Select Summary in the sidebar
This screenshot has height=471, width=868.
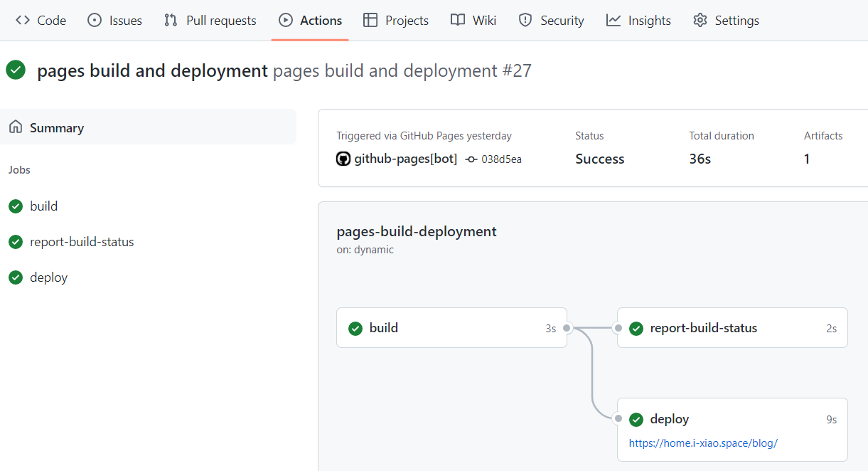pos(57,128)
